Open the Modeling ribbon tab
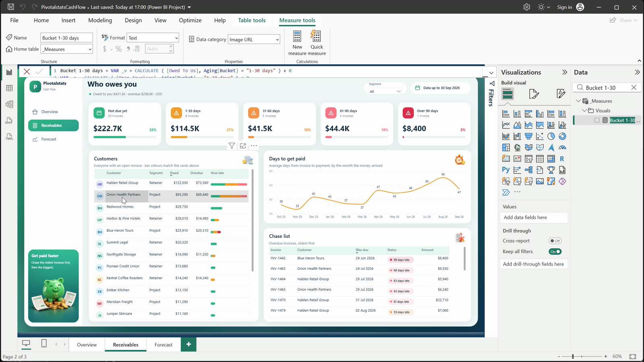 coord(100,20)
